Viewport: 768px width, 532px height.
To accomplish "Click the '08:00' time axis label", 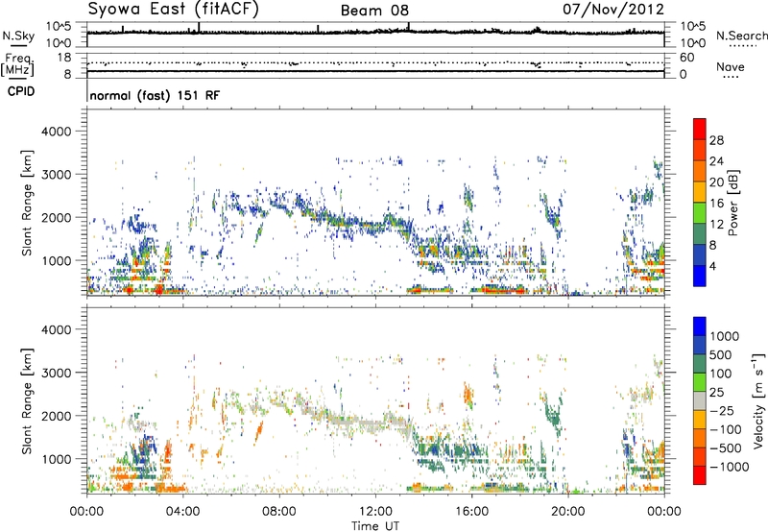I will pyautogui.click(x=279, y=511).
